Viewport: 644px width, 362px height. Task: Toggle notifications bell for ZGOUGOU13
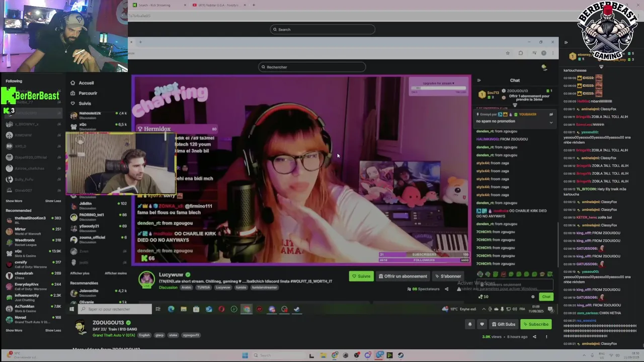(470, 324)
